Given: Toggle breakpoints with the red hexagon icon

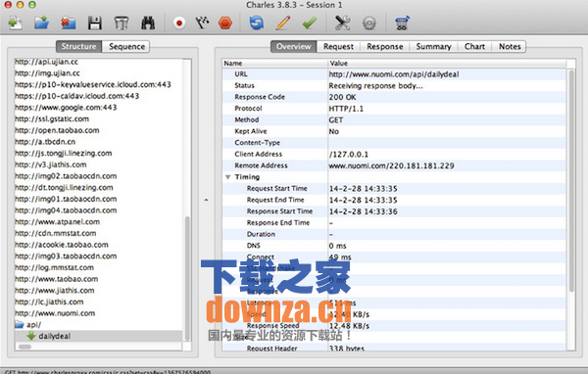Looking at the screenshot, I should pos(225,23).
